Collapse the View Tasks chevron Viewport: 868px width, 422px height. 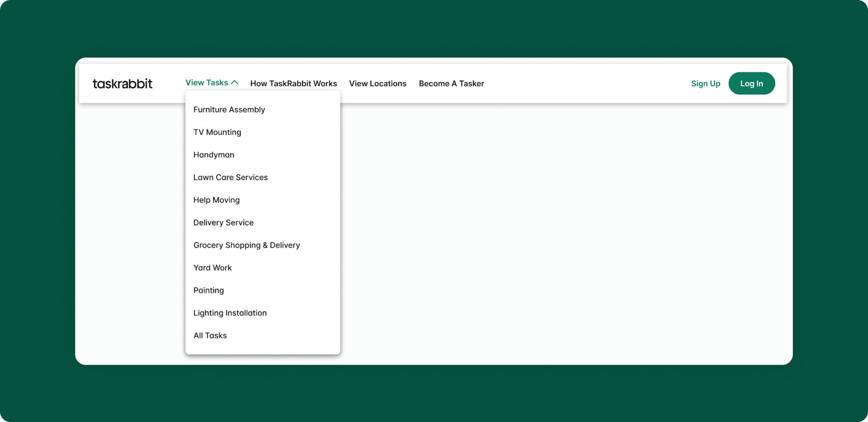pyautogui.click(x=235, y=82)
